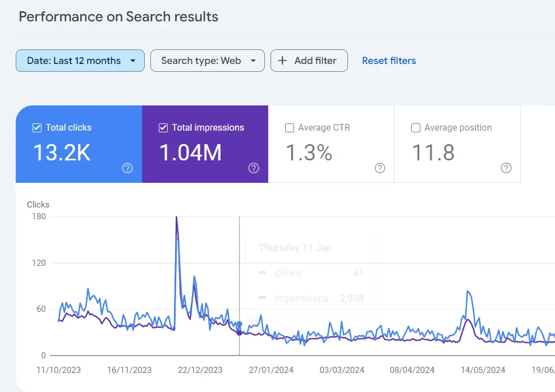This screenshot has width=555, height=392.
Task: Click the Clicks axis title
Action: pos(38,205)
